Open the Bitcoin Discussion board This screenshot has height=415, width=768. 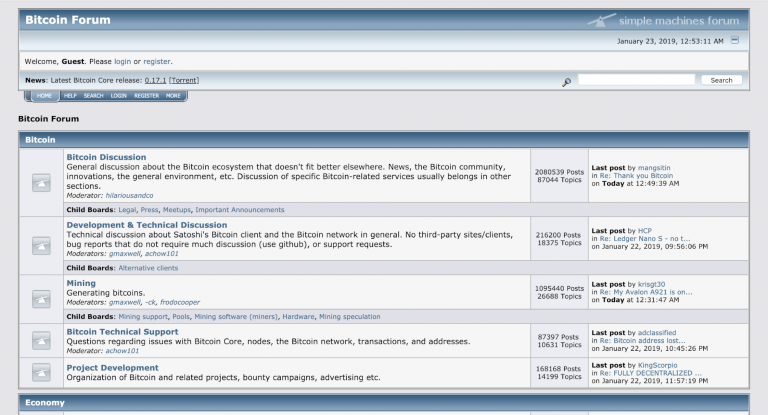[106, 157]
